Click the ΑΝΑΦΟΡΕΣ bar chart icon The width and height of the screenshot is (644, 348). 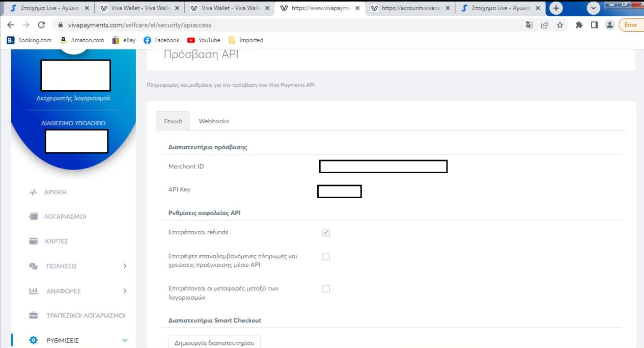(x=34, y=291)
